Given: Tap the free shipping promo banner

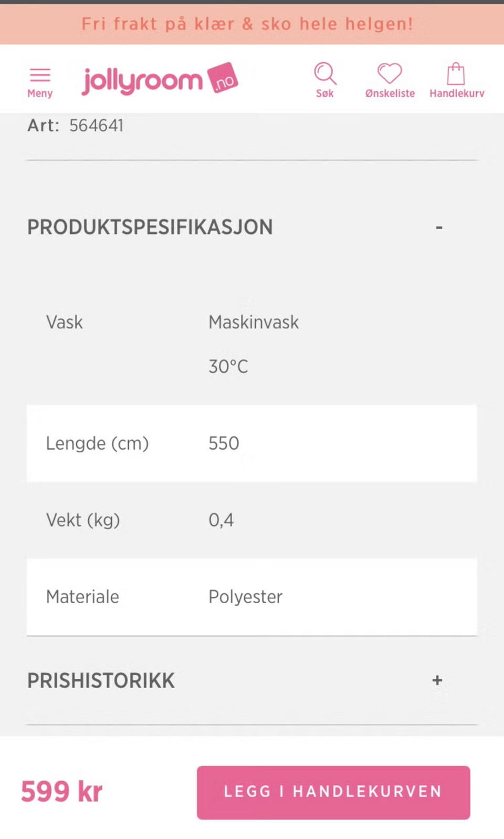Looking at the screenshot, I should click(x=248, y=24).
